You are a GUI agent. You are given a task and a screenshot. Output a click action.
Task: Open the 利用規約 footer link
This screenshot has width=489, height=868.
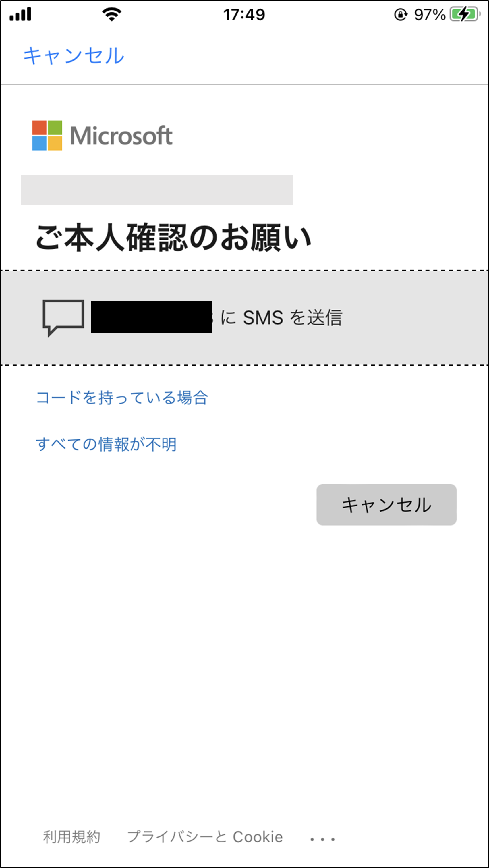72,837
